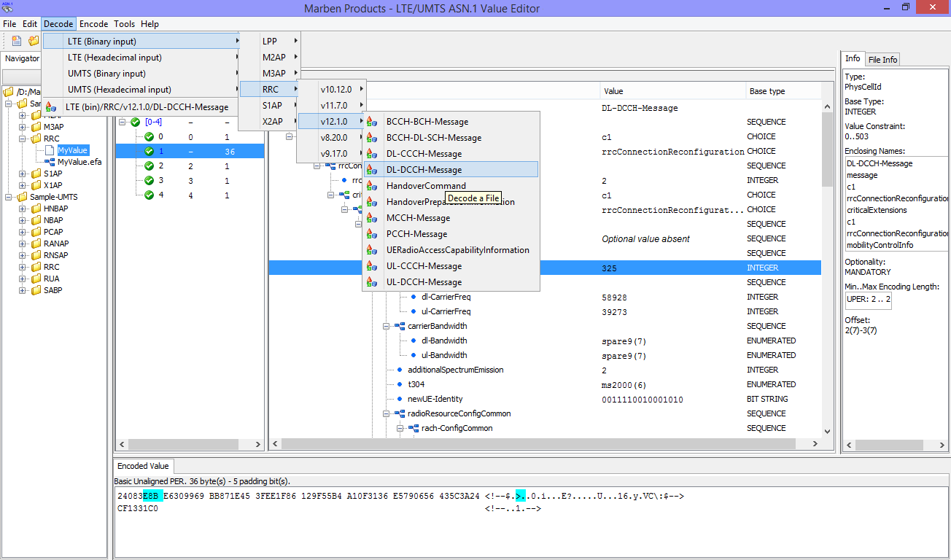Collapse the radioResourceConfigCommon node
The width and height of the screenshot is (951, 560).
387,413
